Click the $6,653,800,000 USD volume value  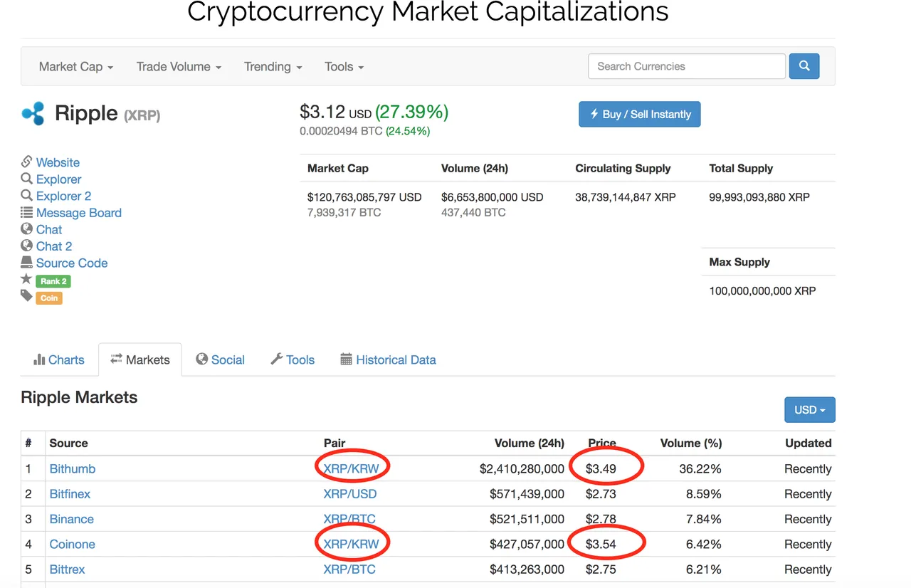coord(493,197)
